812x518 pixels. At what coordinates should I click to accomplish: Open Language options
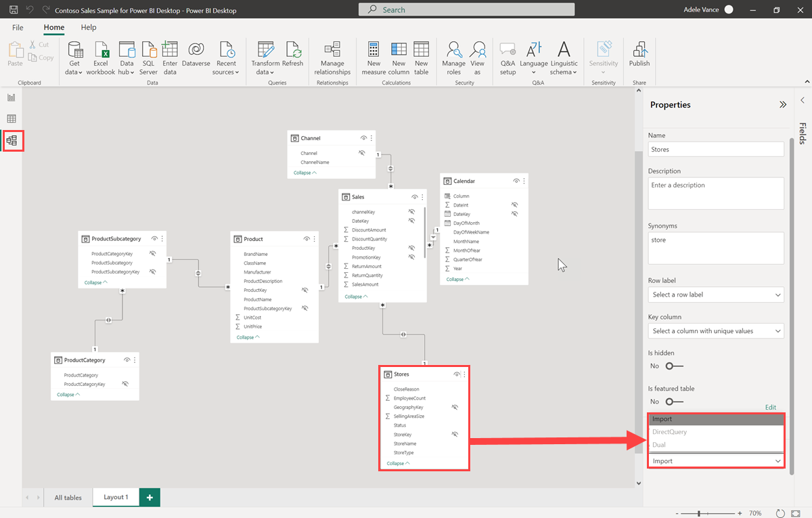(534, 58)
